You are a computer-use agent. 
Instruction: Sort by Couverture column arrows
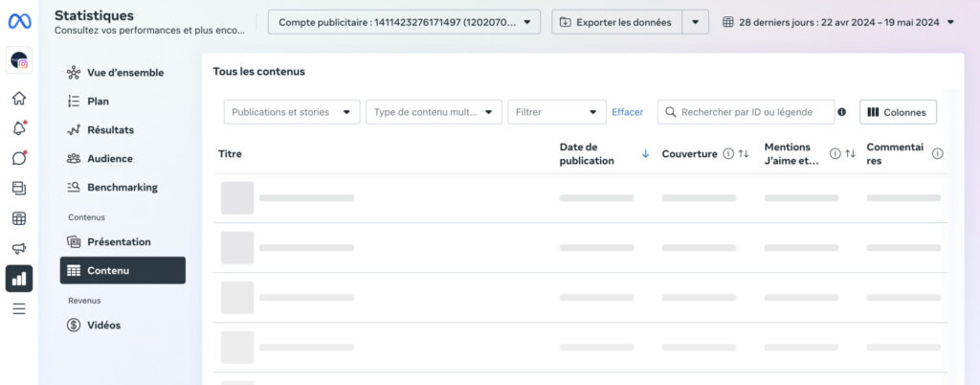point(744,154)
